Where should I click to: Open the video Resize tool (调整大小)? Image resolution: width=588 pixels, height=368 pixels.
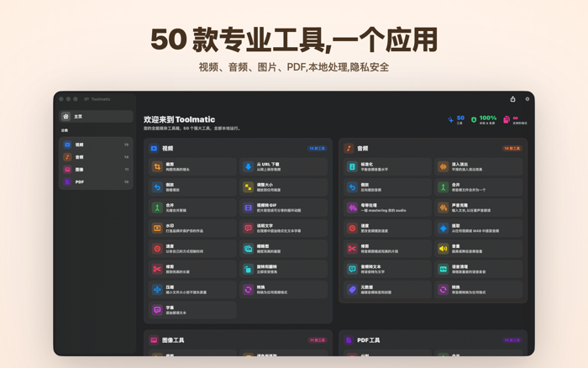point(284,187)
